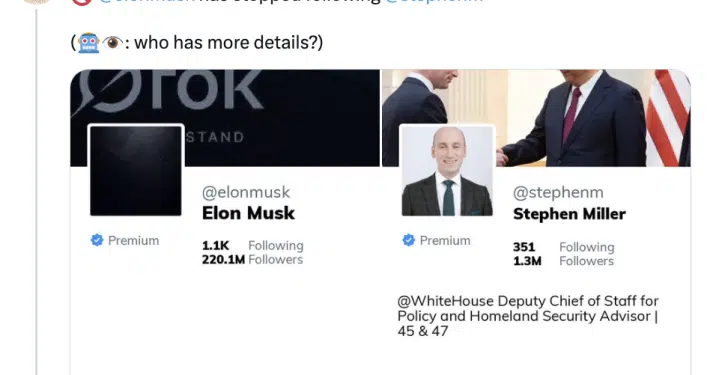Open the @elonmusk handle

click(246, 192)
